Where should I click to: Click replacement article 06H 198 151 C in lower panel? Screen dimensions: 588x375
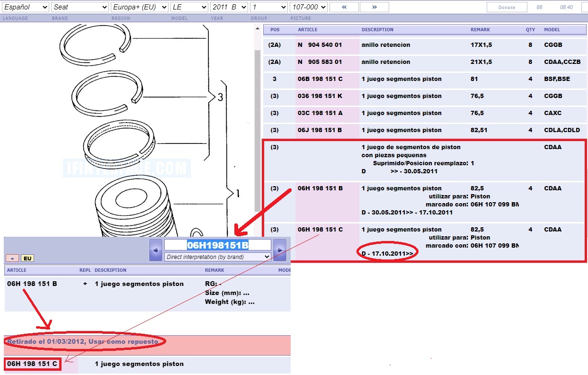[32, 364]
